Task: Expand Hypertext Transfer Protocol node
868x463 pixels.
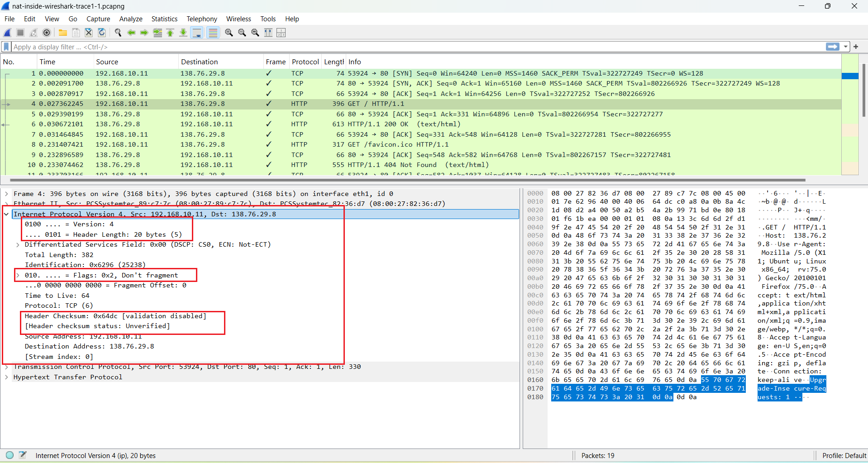Action: 6,377
